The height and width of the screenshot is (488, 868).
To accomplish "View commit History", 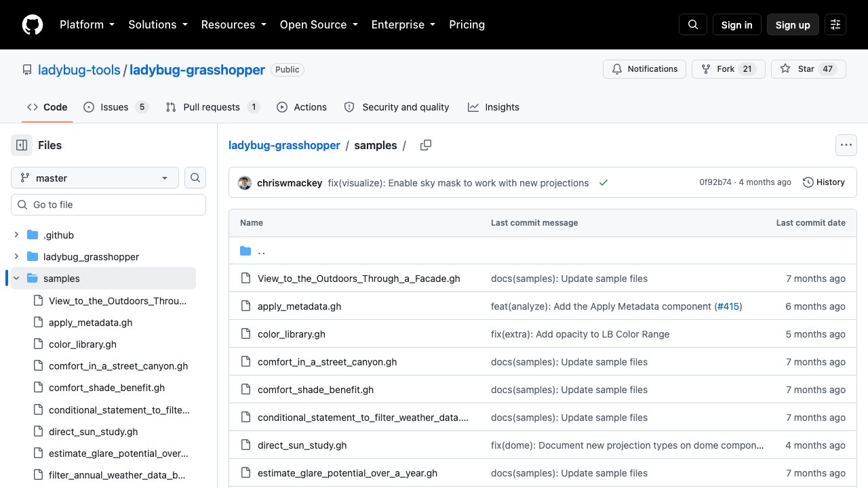I will (824, 182).
